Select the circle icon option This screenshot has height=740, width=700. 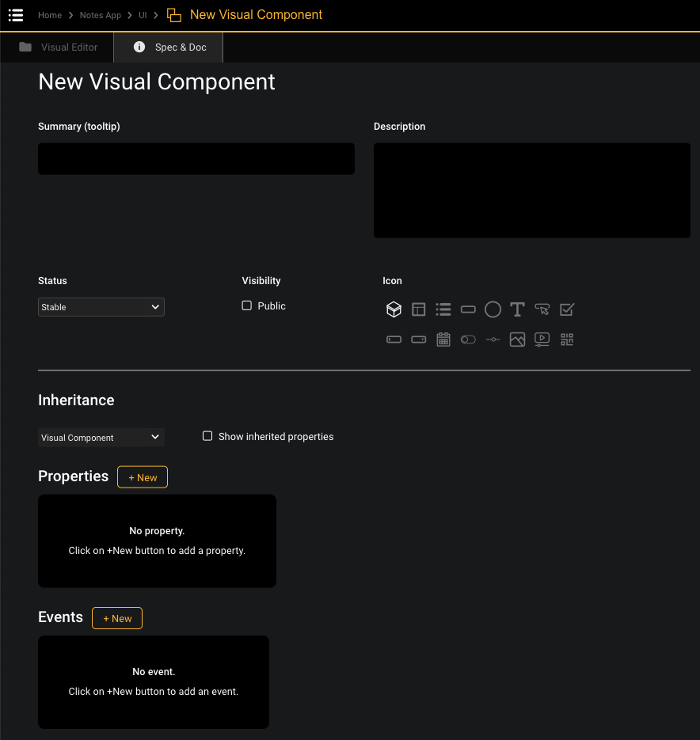click(x=493, y=309)
